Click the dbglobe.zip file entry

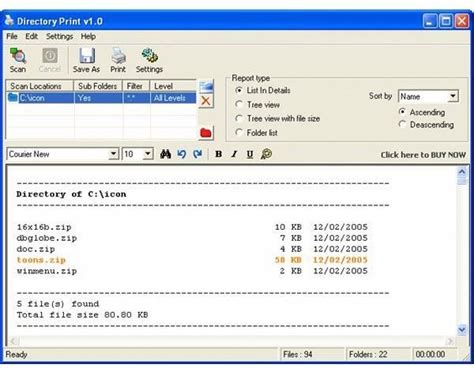pos(47,238)
